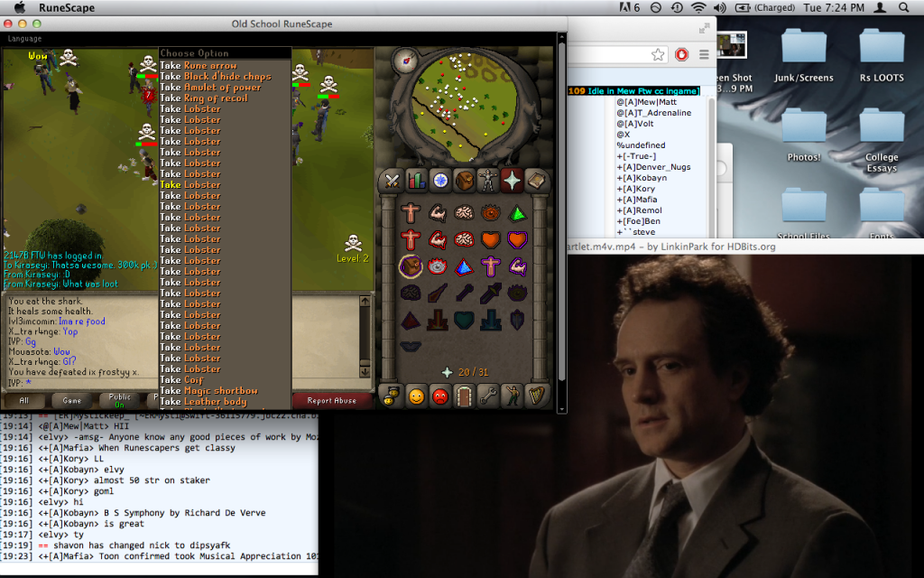Open the Language menu in RuneScape
924x578 pixels.
click(x=24, y=39)
